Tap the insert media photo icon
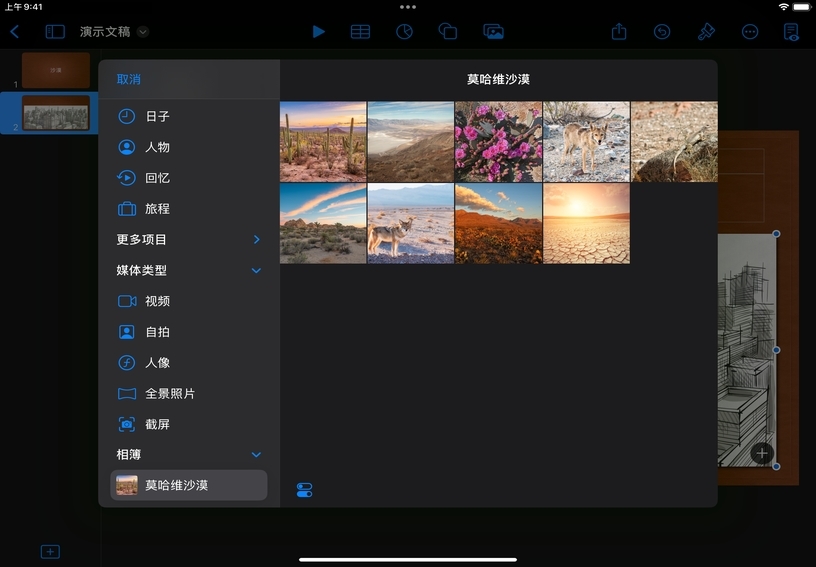 coord(493,32)
